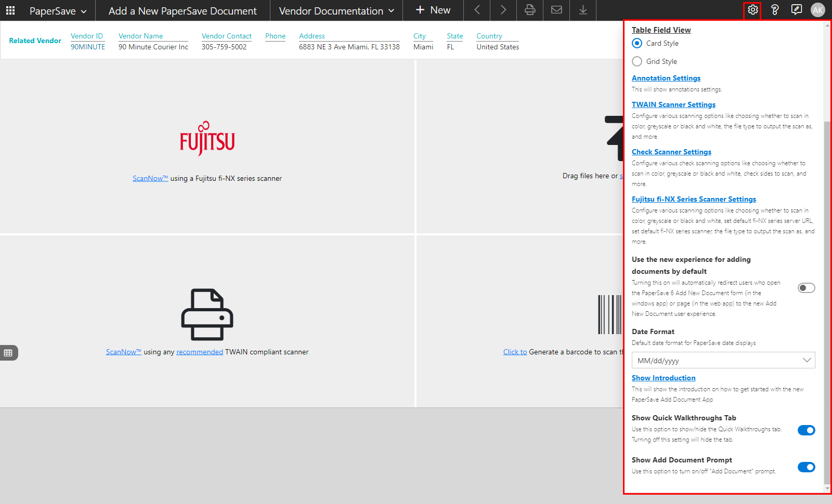Turn off Show Quick Walkthroughs Tab toggle

click(x=806, y=430)
